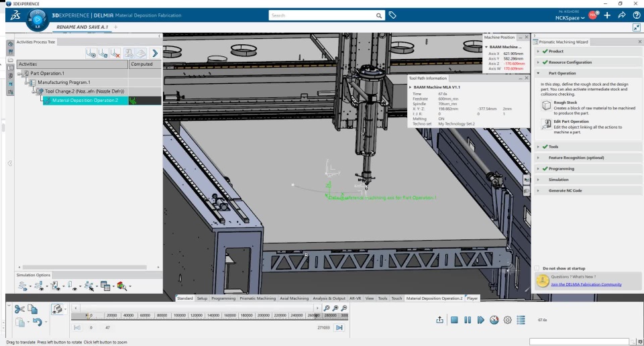Expand the Feature Recognition (optional) section
The height and width of the screenshot is (346, 644).
click(x=538, y=158)
